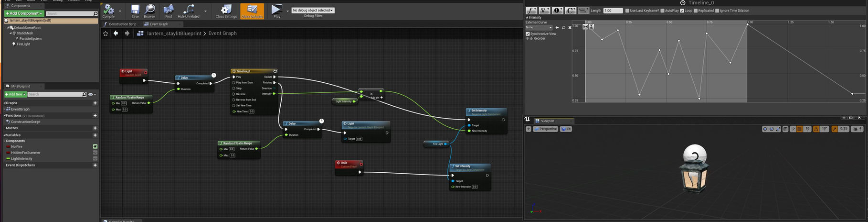Zoom to fit horizontal in curve editor
868x222 pixels.
coord(586,27)
